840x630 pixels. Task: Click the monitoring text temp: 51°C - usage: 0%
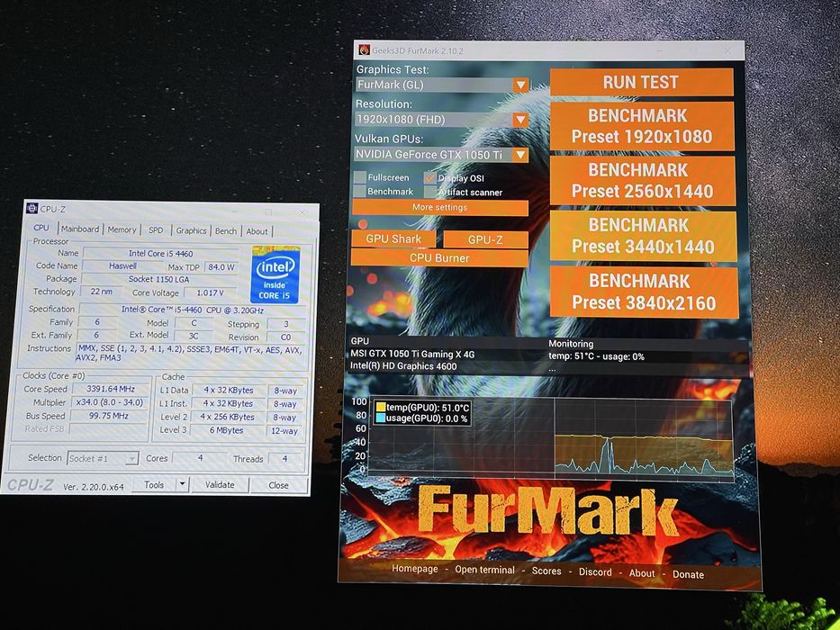coord(596,356)
